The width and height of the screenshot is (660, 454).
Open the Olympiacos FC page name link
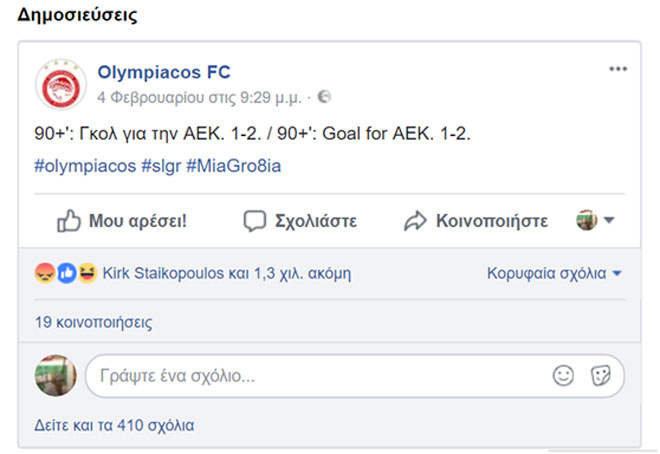pos(164,72)
